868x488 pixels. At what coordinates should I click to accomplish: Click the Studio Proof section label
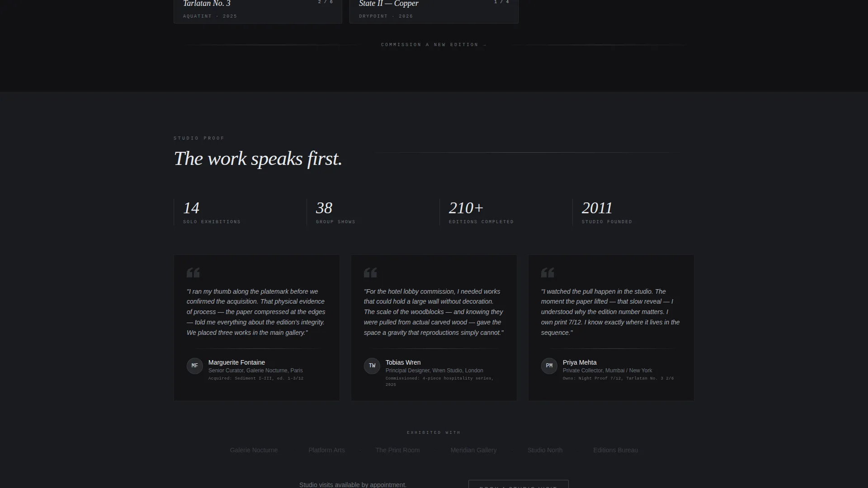tap(199, 138)
